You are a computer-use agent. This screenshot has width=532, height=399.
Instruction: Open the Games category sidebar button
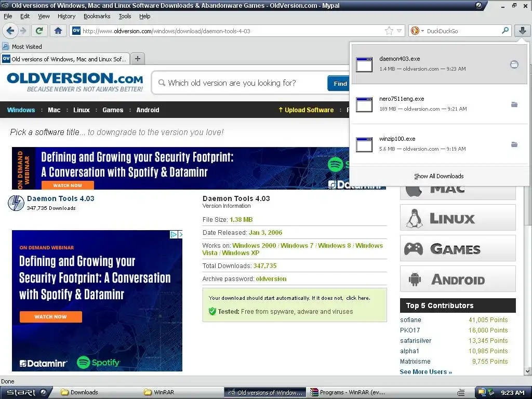click(x=458, y=248)
